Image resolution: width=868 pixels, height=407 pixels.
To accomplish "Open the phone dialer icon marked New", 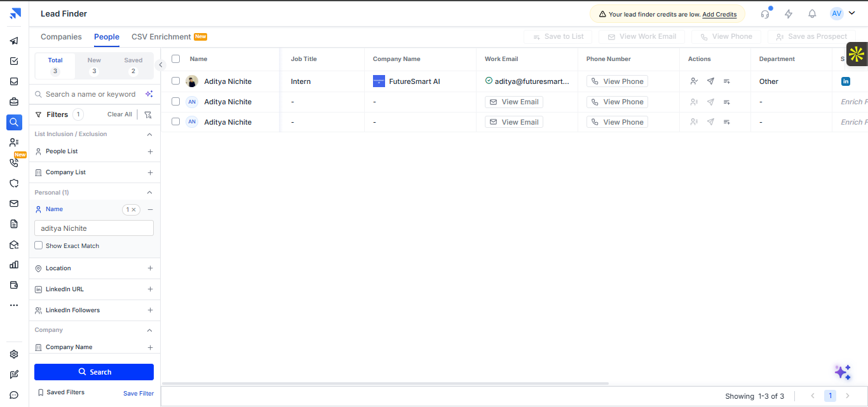I will [14, 163].
